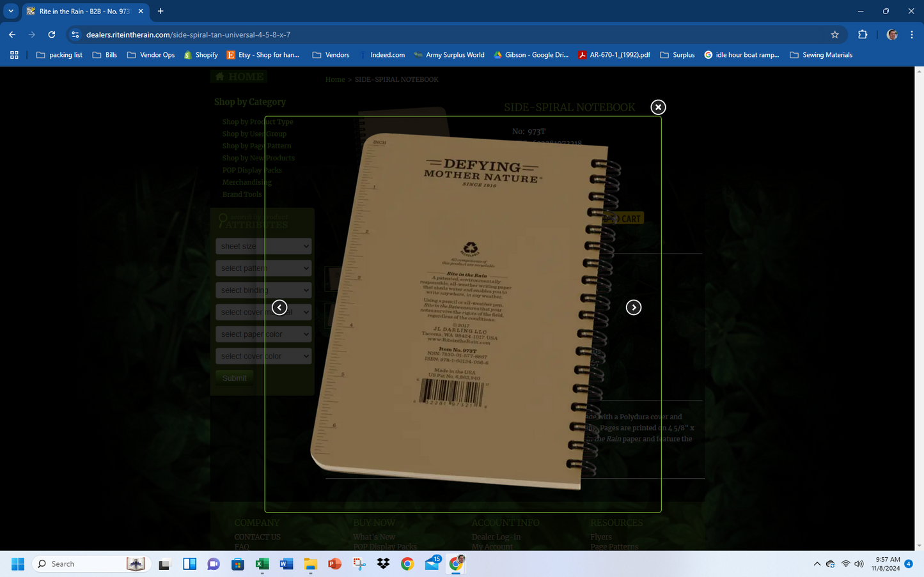Show the previous product image
Screen dimensions: 924x577
pyautogui.click(x=279, y=307)
